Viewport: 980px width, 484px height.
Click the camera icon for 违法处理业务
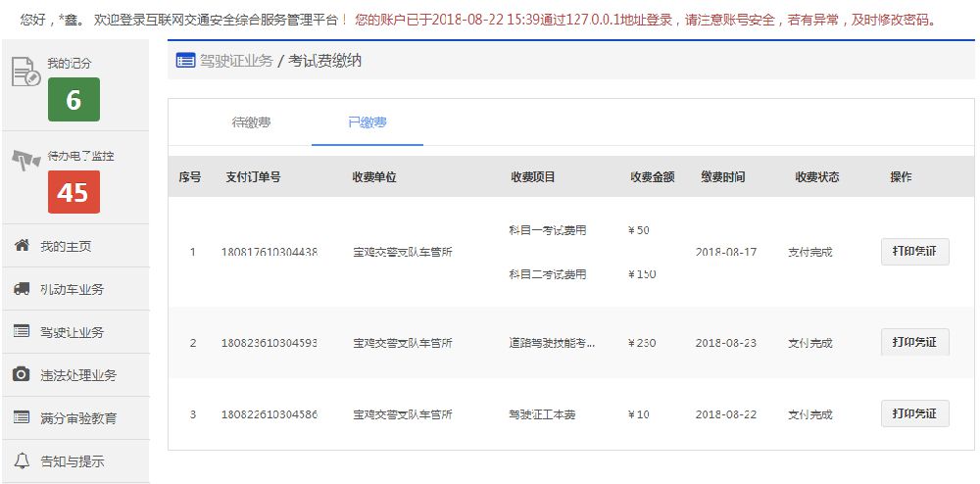22,375
